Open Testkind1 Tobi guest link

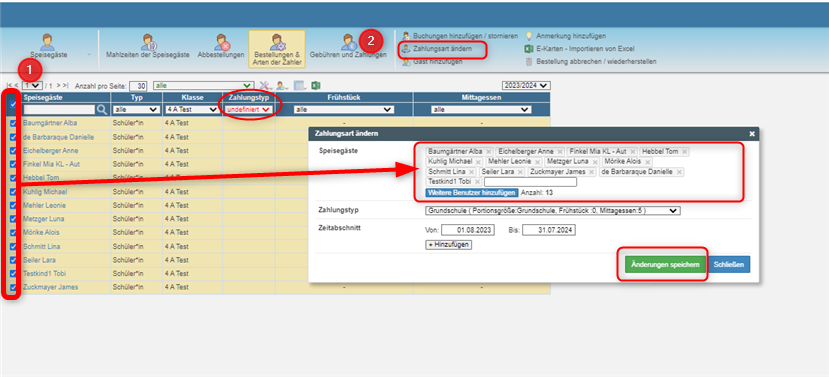[x=44, y=274]
